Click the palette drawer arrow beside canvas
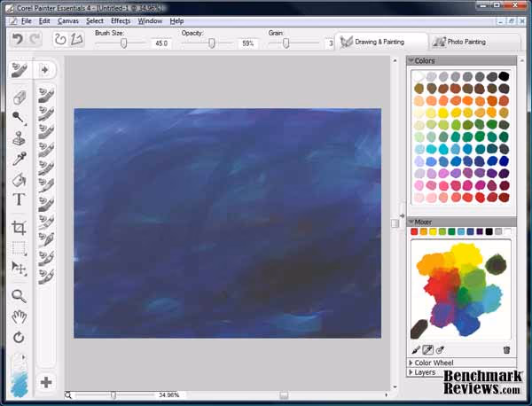Viewport: 532px width, 406px height. [402, 215]
